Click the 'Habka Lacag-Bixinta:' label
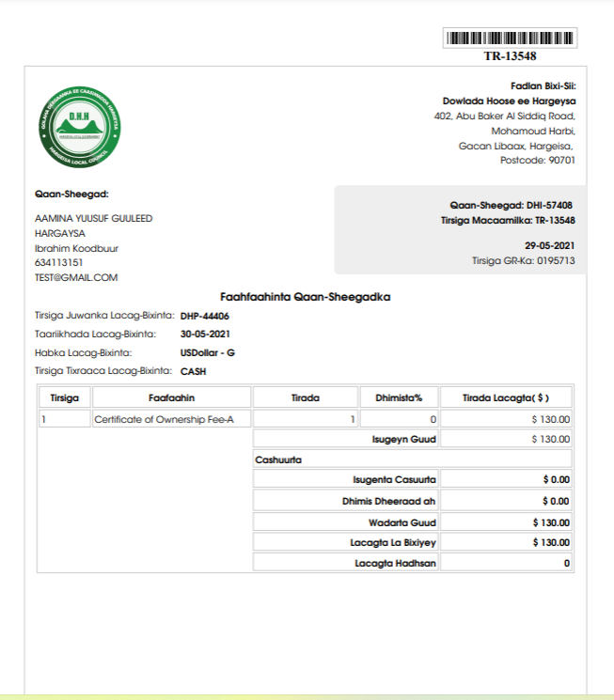The width and height of the screenshot is (614, 700). [83, 352]
